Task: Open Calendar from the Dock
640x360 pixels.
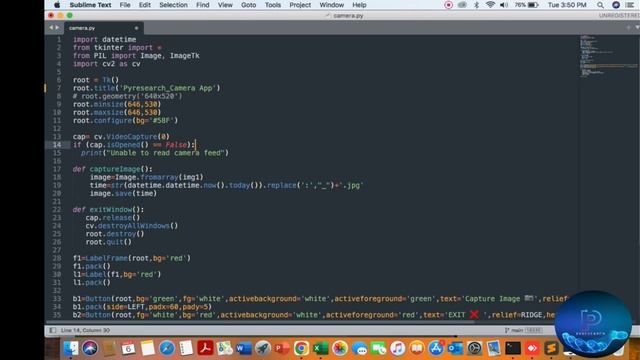Action: [128, 348]
